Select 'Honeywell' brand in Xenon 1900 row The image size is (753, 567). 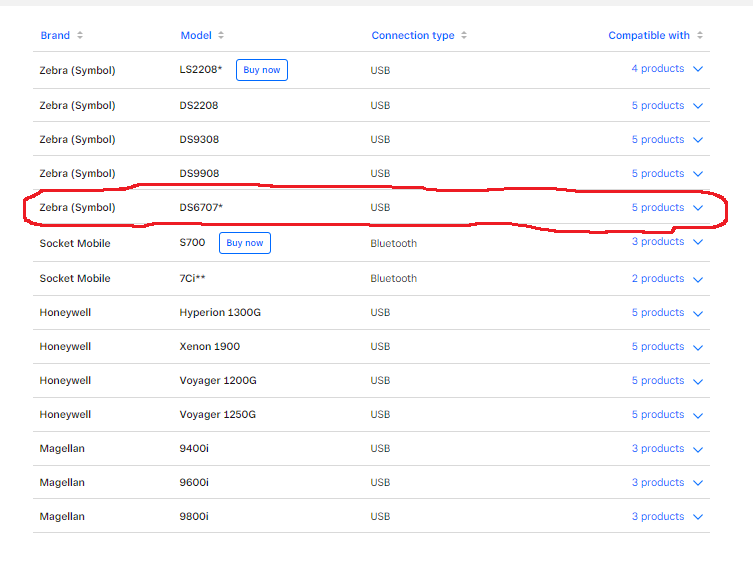tap(65, 347)
